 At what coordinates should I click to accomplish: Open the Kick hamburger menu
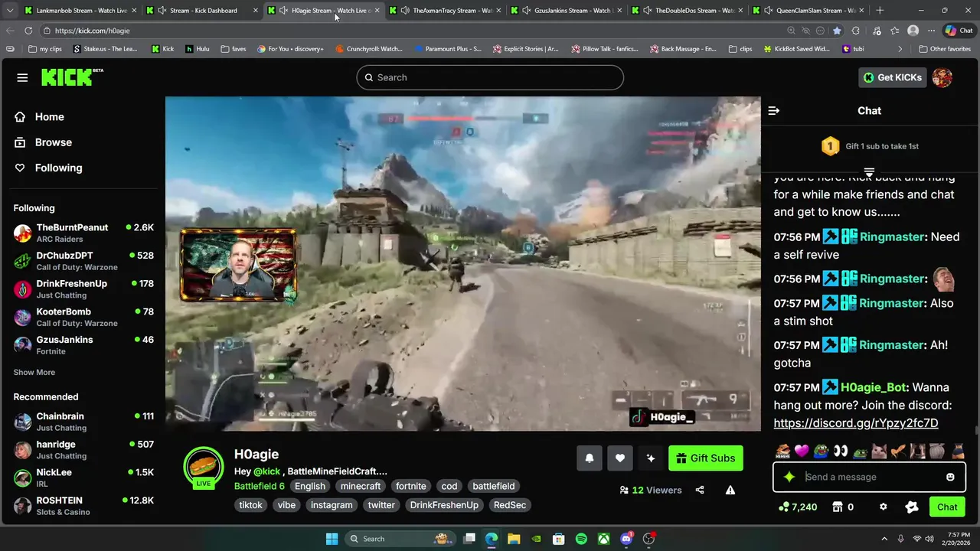(22, 77)
